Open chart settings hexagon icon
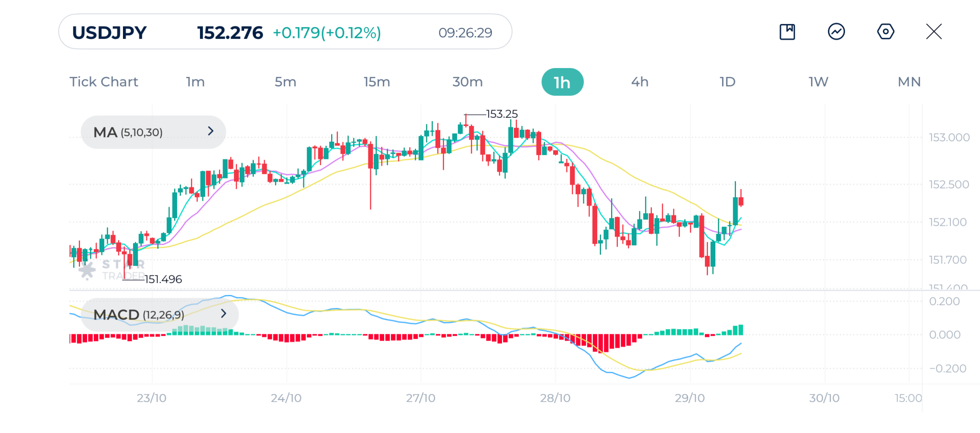980x433 pixels. 885,32
